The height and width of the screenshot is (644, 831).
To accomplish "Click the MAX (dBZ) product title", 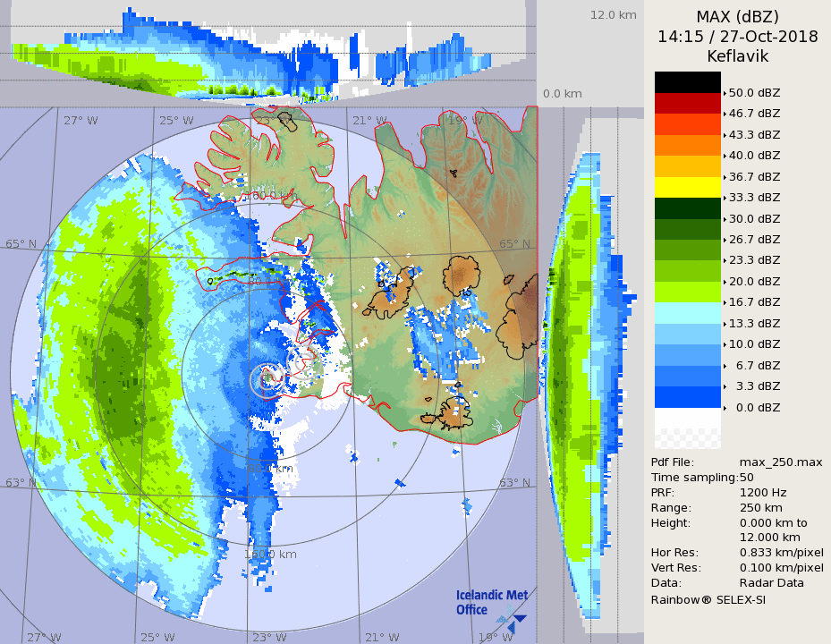I will click(737, 16).
